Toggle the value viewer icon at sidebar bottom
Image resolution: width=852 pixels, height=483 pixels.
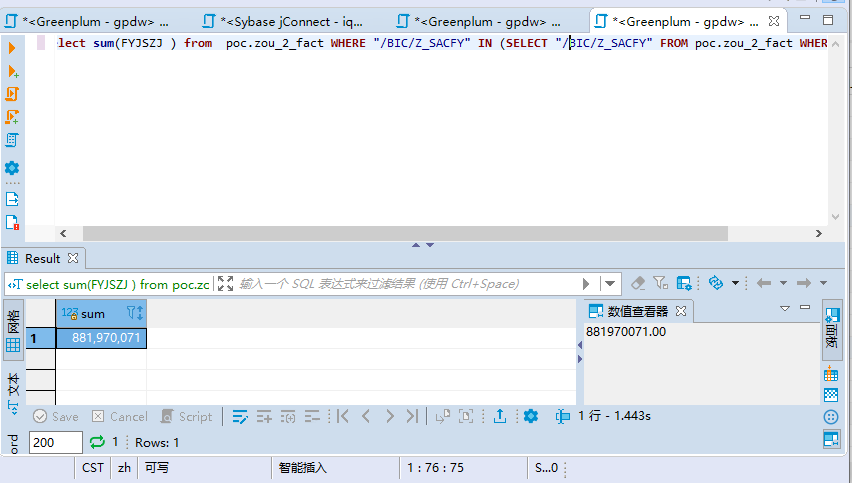pos(831,439)
